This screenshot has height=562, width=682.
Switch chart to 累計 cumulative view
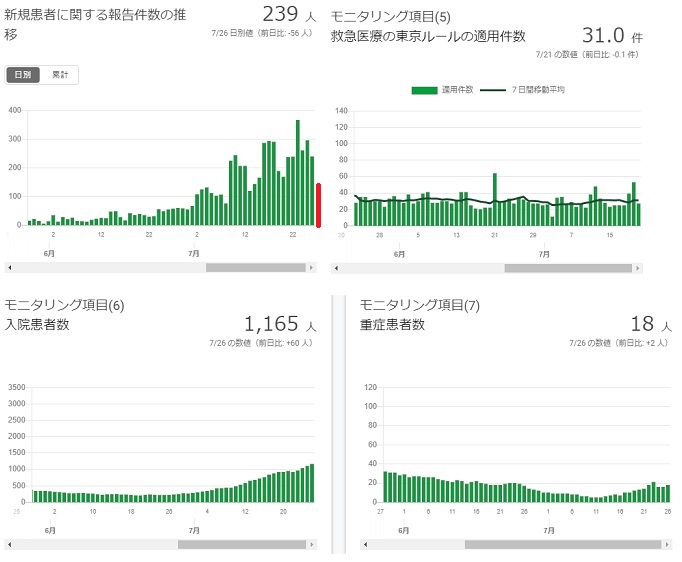[59, 75]
